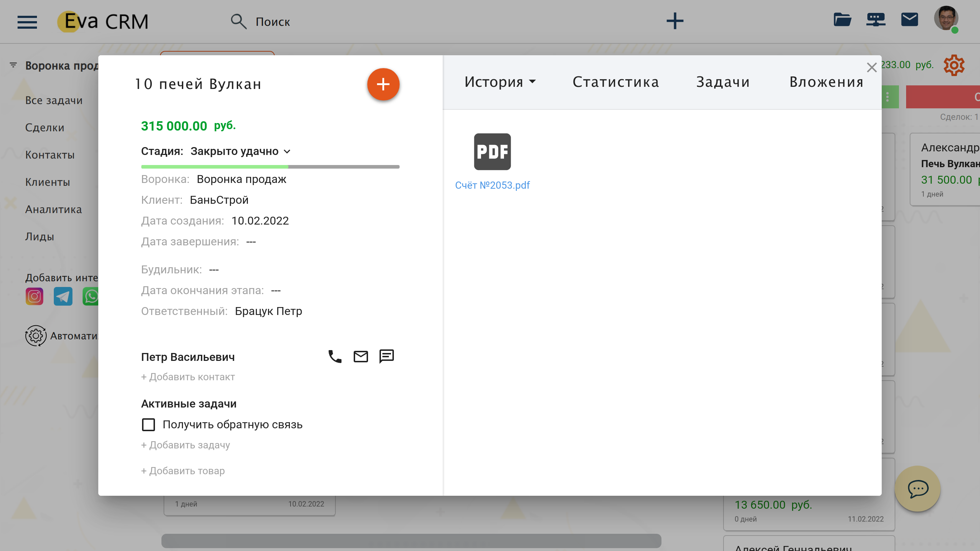980x551 pixels.
Task: Switch to the Статистика tab
Action: 616,82
